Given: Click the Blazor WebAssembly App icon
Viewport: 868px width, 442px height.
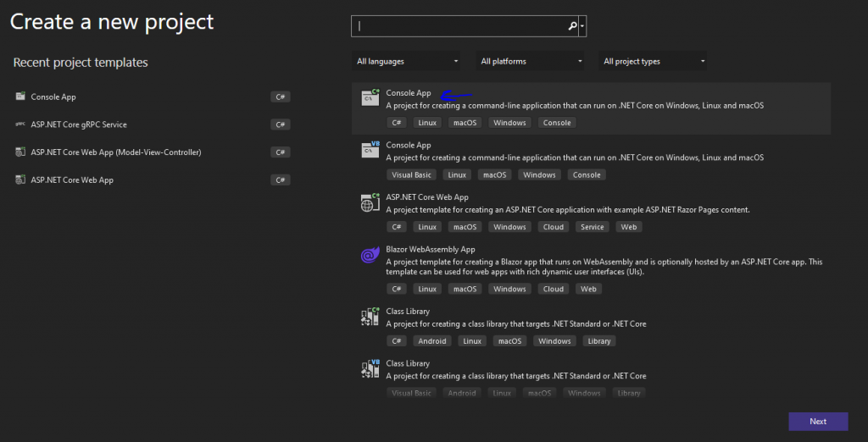Looking at the screenshot, I should pos(370,255).
